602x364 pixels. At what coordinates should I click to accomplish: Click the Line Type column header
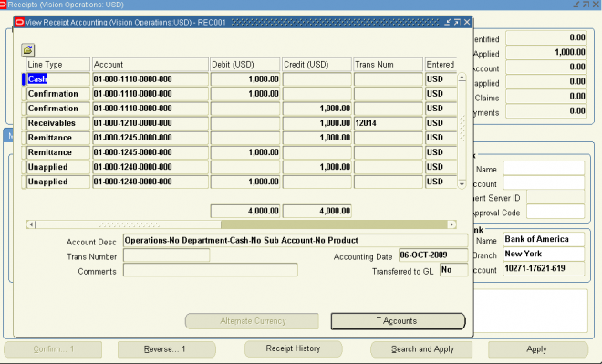[x=57, y=65]
